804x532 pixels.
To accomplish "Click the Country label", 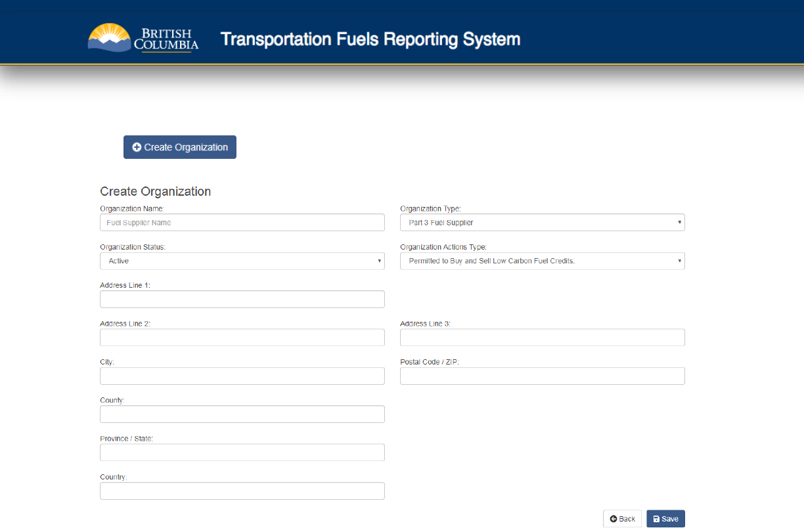I will [x=114, y=477].
